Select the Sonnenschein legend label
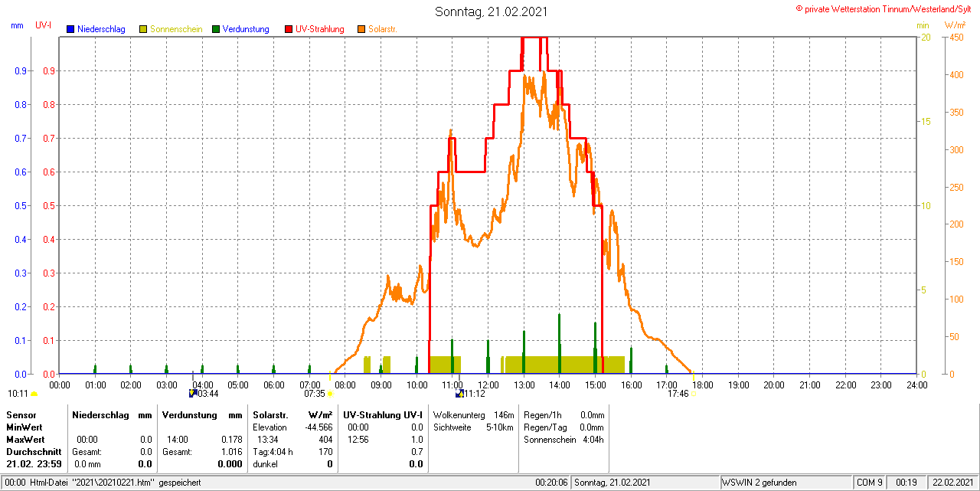Screen dimensions: 980x491 click(176, 29)
